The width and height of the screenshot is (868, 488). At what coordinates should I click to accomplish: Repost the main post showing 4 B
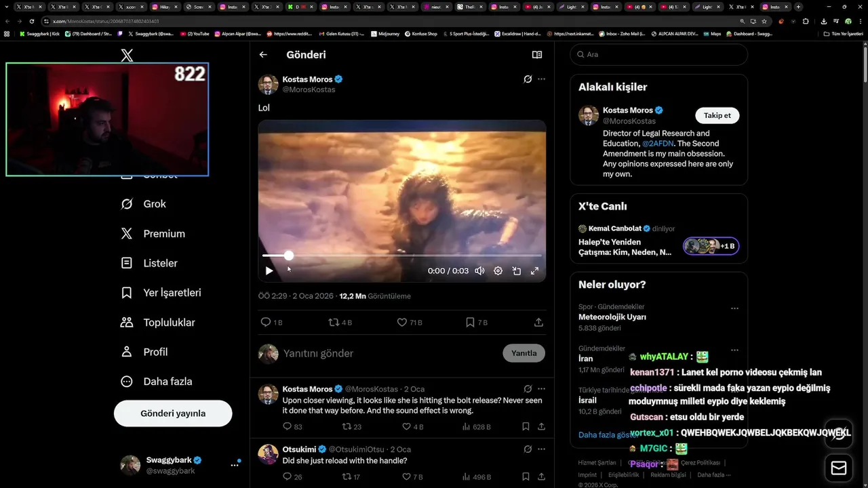pos(340,323)
